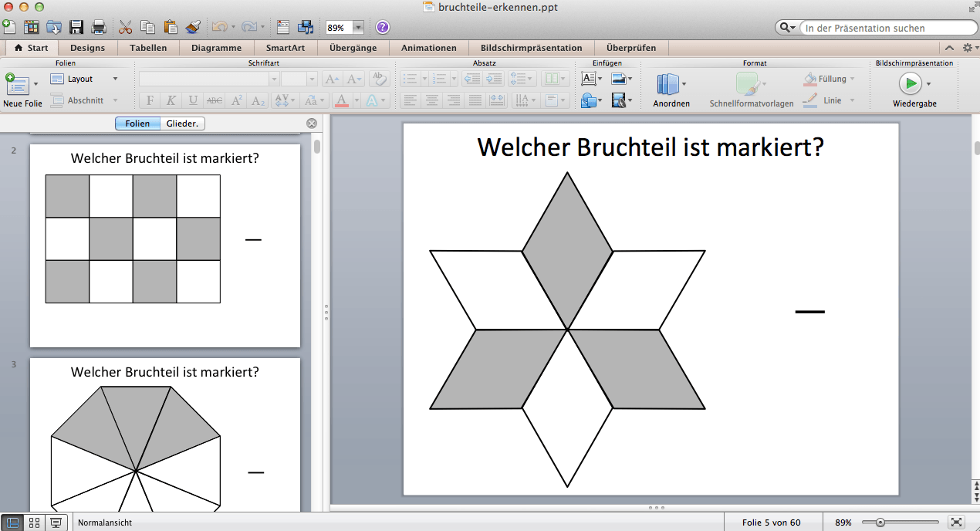This screenshot has width=980, height=531.
Task: Print the presentation using the printer icon
Action: (x=99, y=27)
